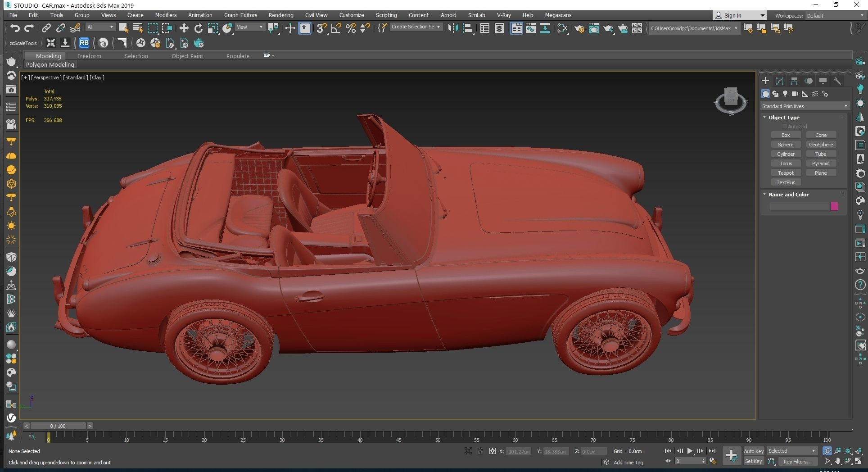Open the Hierarchy panel tab
Viewport: 868px width, 472px height.
point(794,81)
